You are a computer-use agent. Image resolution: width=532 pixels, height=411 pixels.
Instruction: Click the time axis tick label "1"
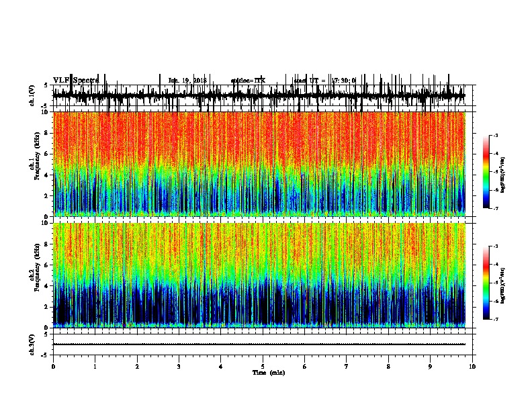tap(95, 367)
